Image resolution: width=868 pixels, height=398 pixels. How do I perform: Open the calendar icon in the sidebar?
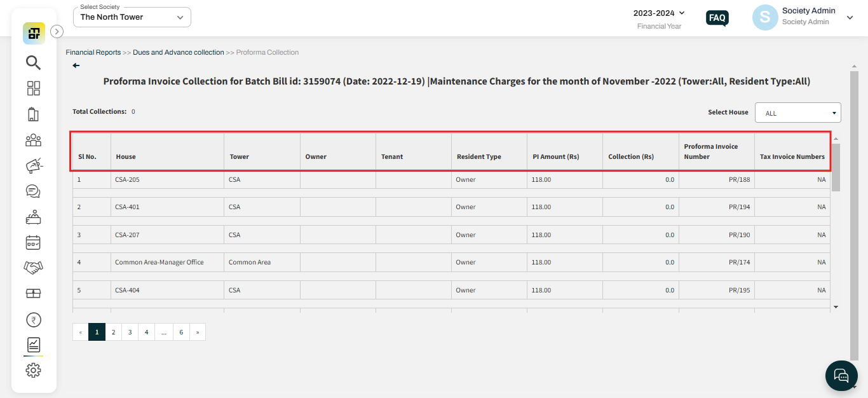(33, 242)
